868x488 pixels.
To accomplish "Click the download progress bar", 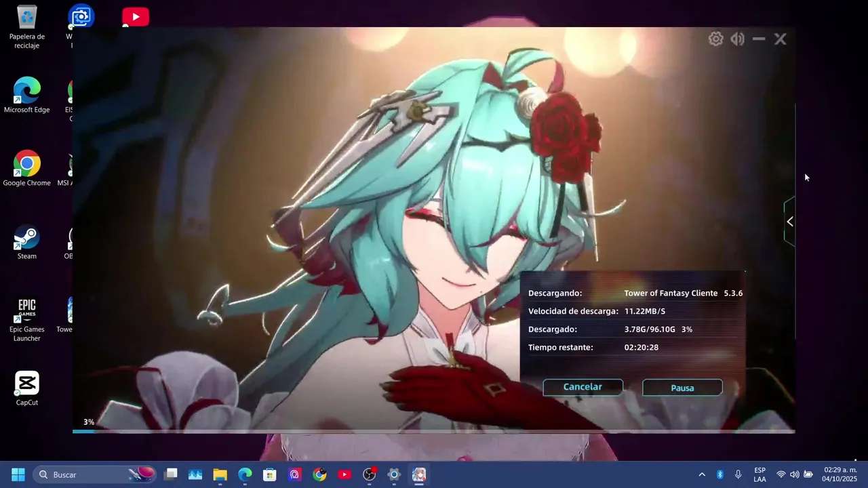I will tap(434, 431).
